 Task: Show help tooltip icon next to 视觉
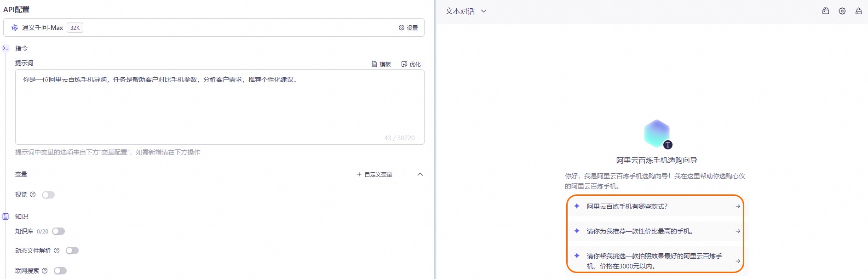(x=33, y=194)
